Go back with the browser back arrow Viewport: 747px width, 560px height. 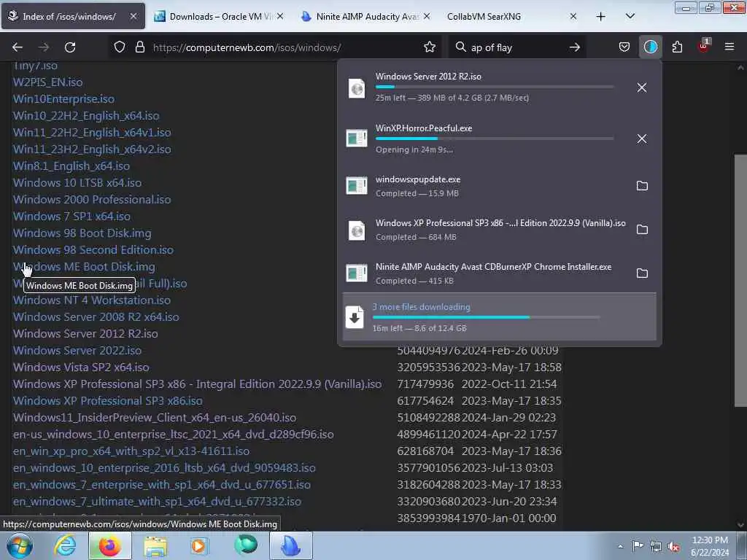(18, 47)
